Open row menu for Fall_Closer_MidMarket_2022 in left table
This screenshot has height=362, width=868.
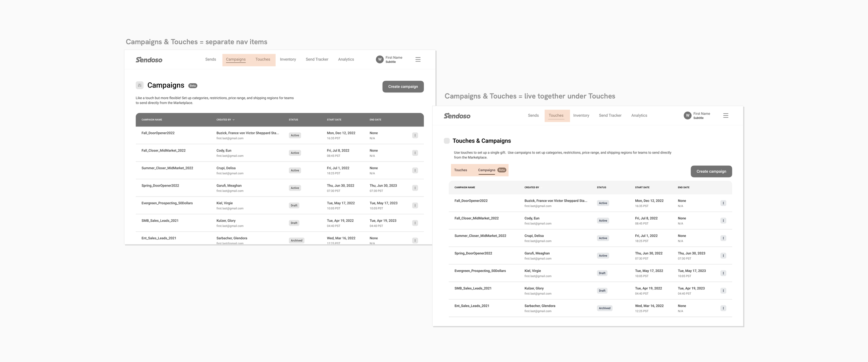415,153
